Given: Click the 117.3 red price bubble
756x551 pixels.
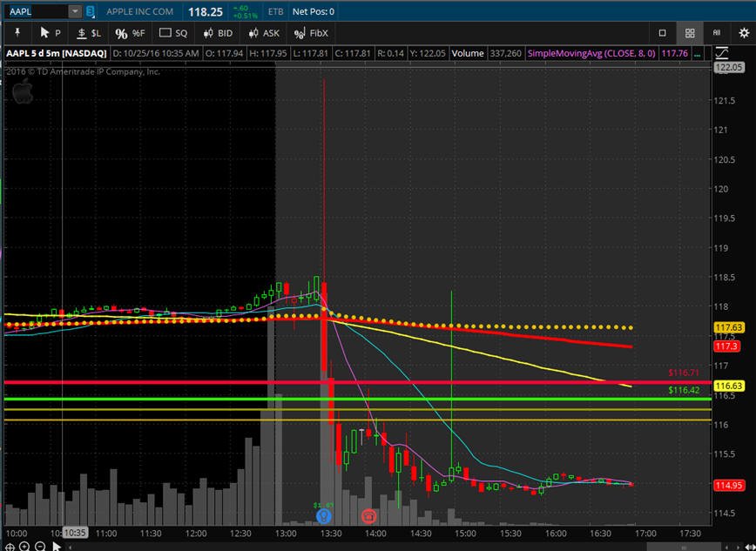Looking at the screenshot, I should click(726, 346).
